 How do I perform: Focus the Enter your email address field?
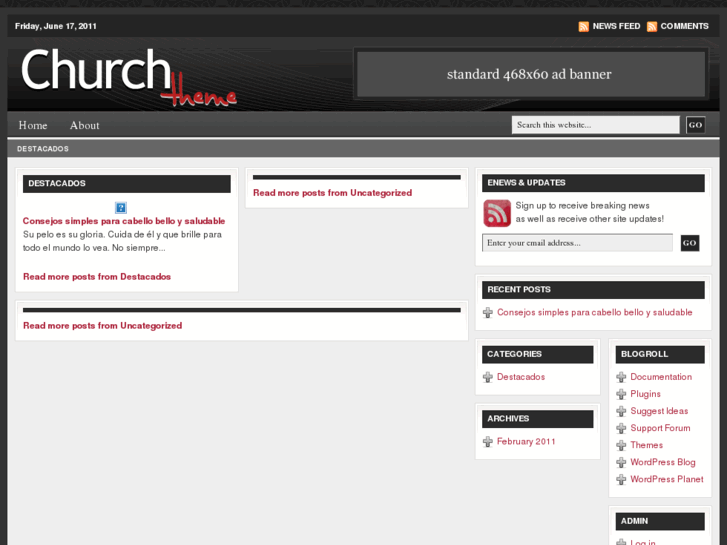(577, 243)
